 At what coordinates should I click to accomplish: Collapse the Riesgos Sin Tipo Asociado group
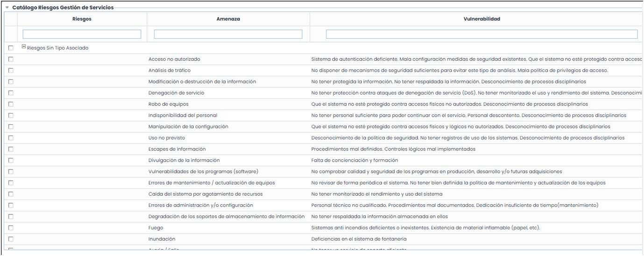coord(23,47)
